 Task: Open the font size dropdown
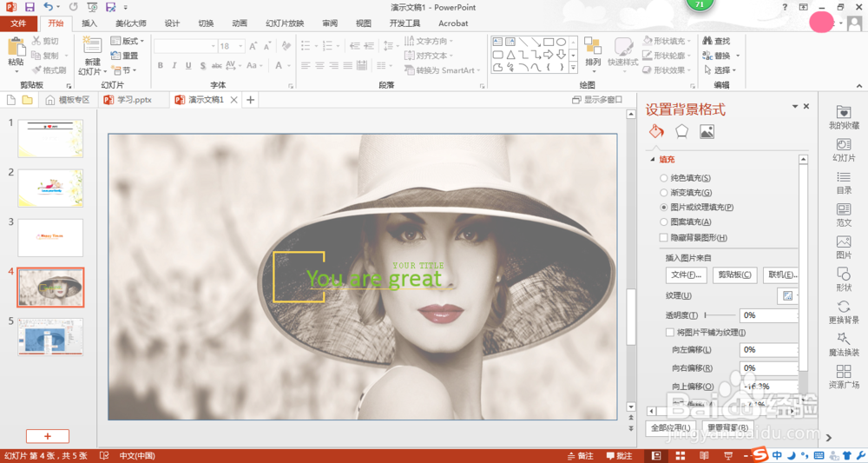240,46
